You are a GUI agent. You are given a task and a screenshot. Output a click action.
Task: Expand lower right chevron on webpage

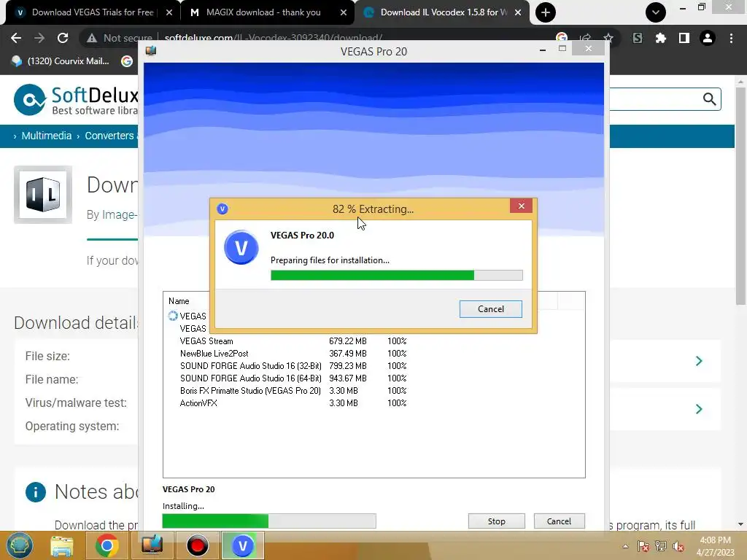tap(699, 409)
